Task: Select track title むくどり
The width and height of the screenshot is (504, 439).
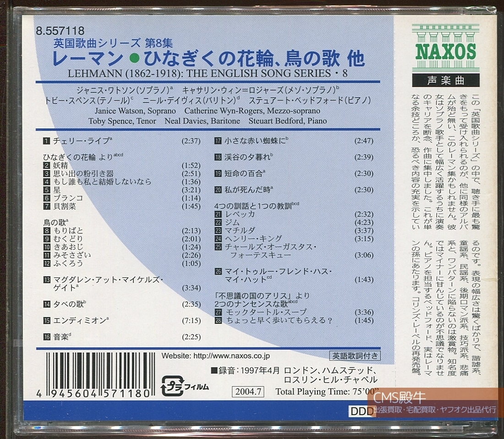Action: [x=68, y=239]
